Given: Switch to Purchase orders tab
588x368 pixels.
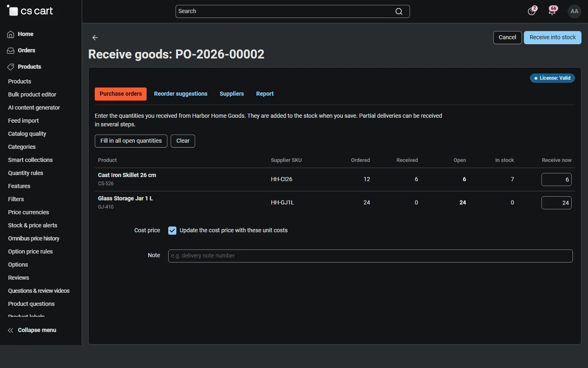Looking at the screenshot, I should (x=120, y=94).
